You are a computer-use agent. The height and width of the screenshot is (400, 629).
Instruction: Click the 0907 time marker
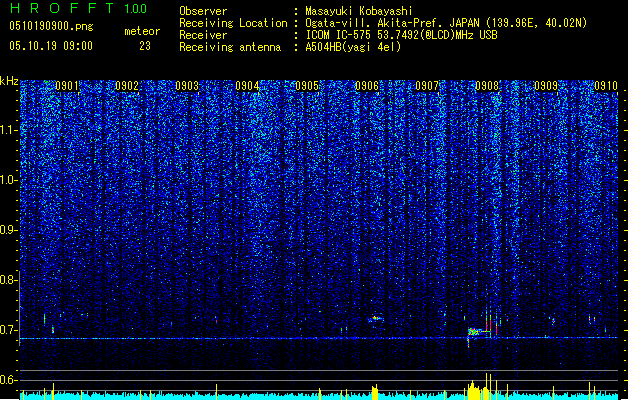coord(427,86)
